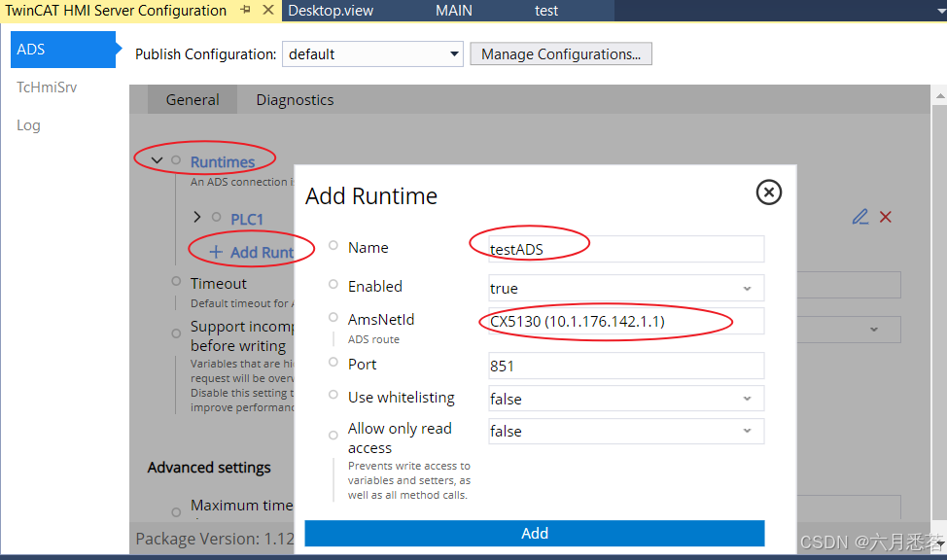This screenshot has width=947, height=560.
Task: Click the Runtimes heading link
Action: (223, 162)
